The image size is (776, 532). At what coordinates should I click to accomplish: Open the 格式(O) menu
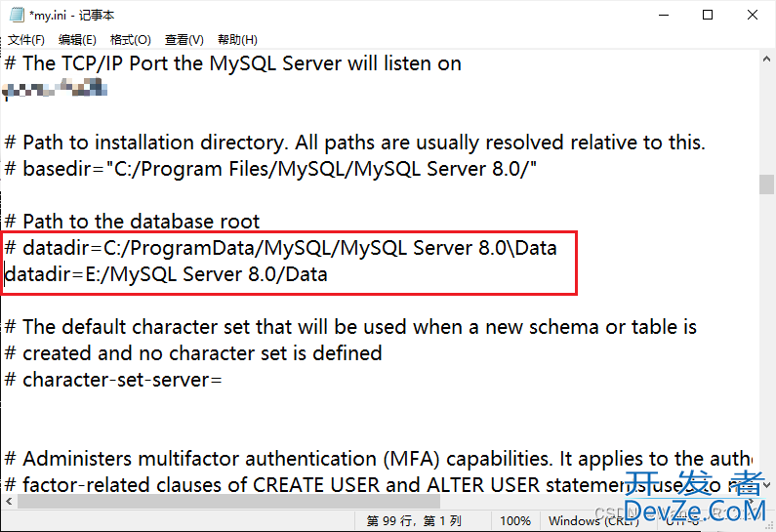point(130,40)
